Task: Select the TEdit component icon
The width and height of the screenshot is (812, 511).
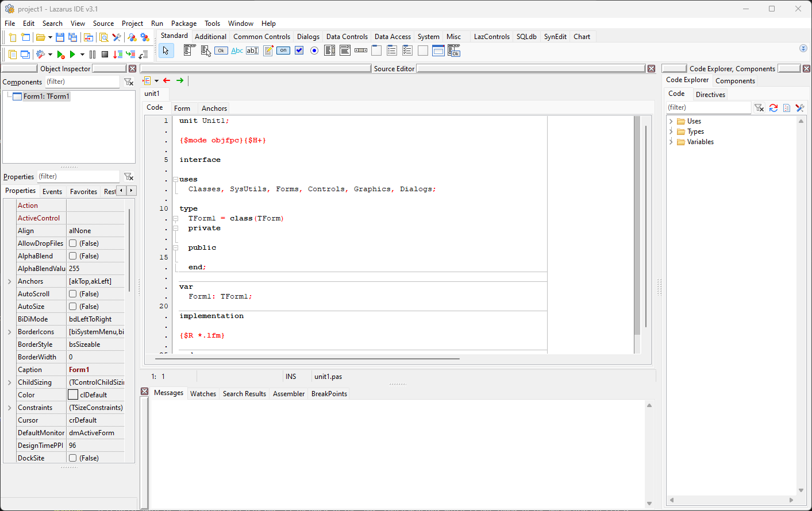Action: click(252, 51)
